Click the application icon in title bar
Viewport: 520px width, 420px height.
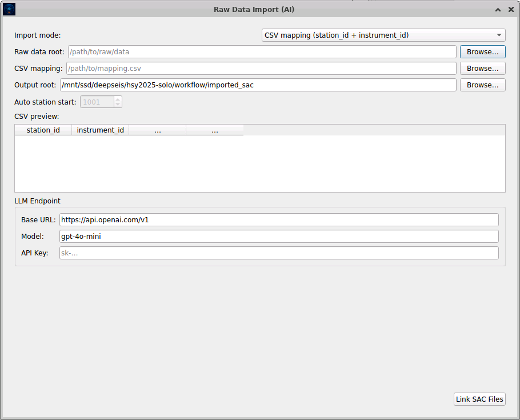coord(9,9)
